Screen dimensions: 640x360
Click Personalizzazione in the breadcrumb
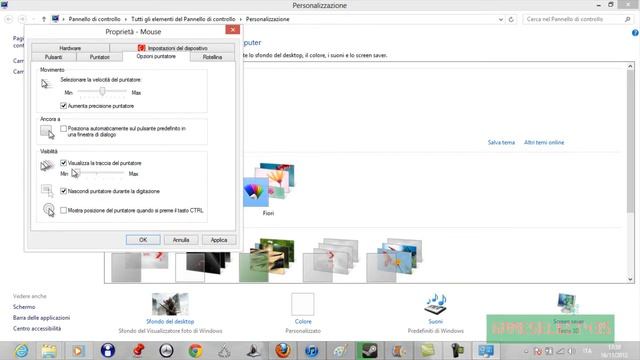pos(267,19)
